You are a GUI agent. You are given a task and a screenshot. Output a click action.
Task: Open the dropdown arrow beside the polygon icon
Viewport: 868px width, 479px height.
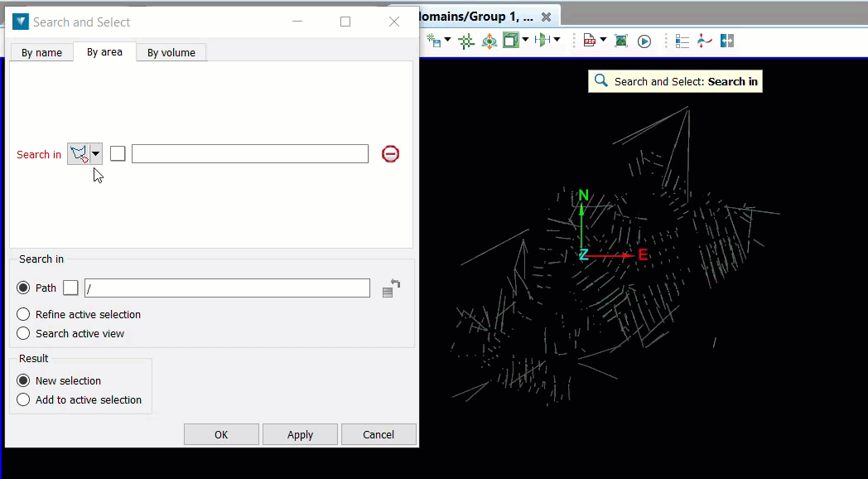coord(96,154)
